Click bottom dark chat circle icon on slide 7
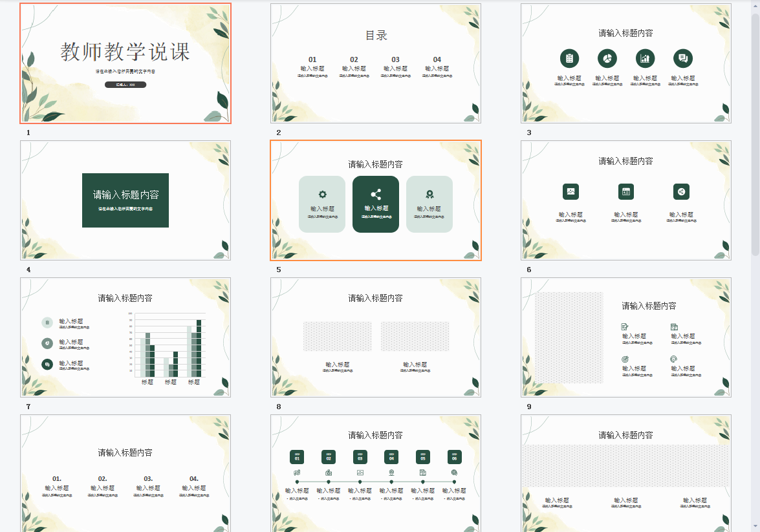Viewport: 760px width, 532px height. tap(47, 364)
